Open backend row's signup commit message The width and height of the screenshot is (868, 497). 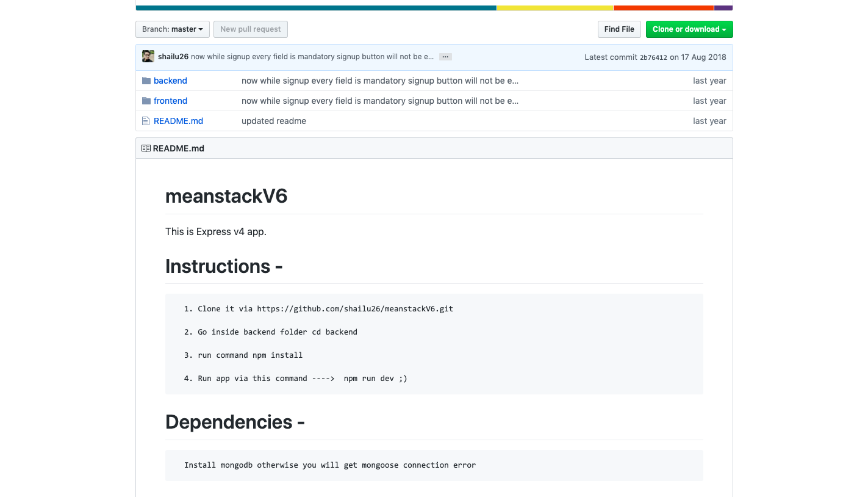[380, 81]
